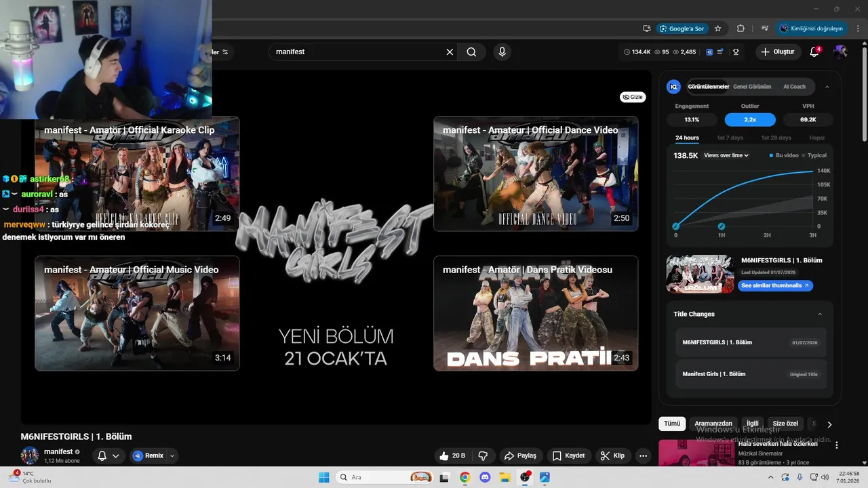Screen dimensions: 868x488
Task: Select the Engagement 13.1% metric pill
Action: [692, 119]
